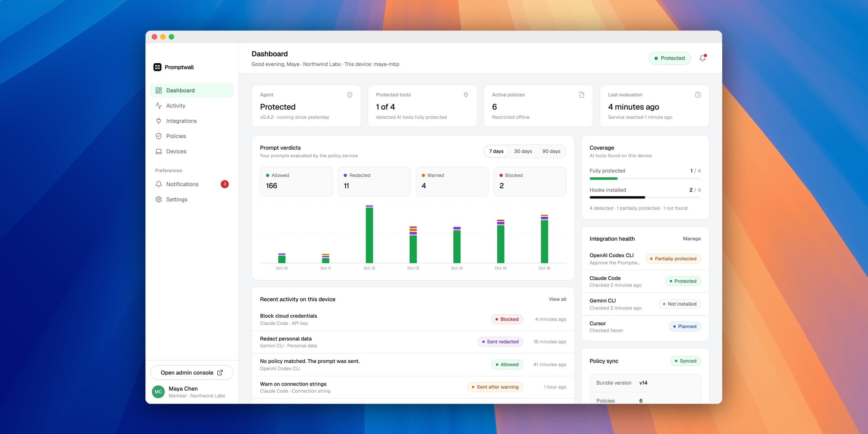This screenshot has width=868, height=434.
Task: Click the Not installed badge
Action: point(679,304)
